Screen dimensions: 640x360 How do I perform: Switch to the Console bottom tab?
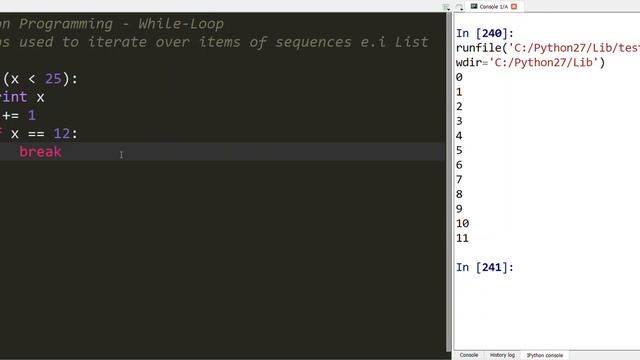coord(469,355)
